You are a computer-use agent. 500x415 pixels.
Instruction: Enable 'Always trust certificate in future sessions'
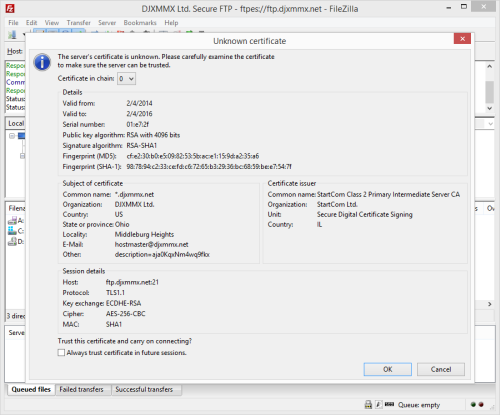[x=61, y=353]
